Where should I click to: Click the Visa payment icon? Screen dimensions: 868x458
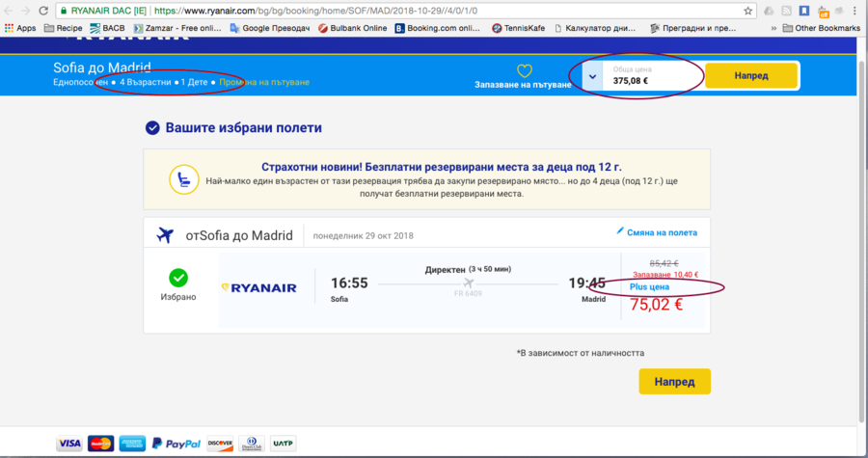click(x=69, y=444)
